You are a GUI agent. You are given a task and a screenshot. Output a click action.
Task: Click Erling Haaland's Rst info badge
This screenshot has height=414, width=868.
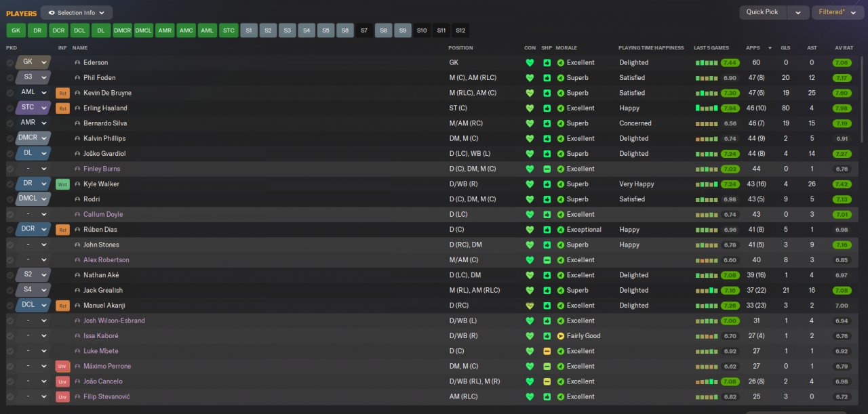pyautogui.click(x=62, y=108)
